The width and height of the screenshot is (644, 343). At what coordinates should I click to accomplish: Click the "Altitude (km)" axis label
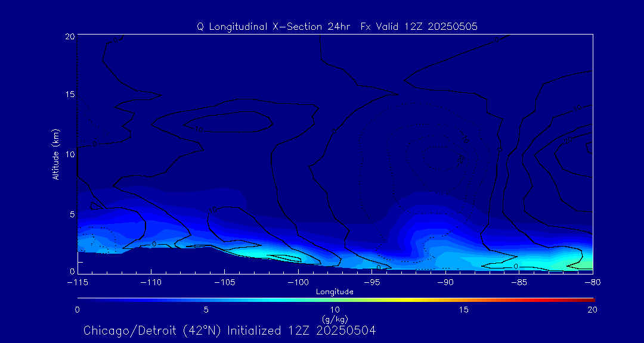(x=55, y=155)
